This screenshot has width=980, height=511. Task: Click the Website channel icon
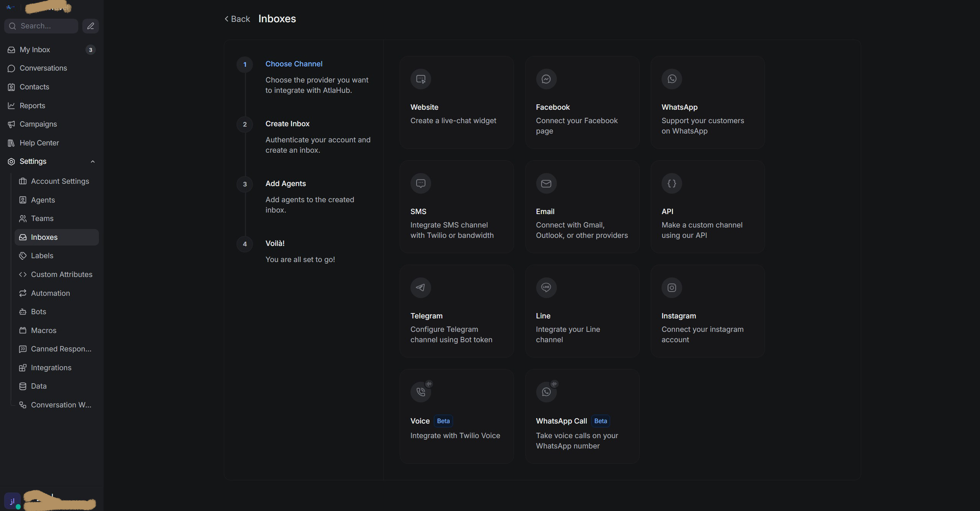(x=421, y=79)
